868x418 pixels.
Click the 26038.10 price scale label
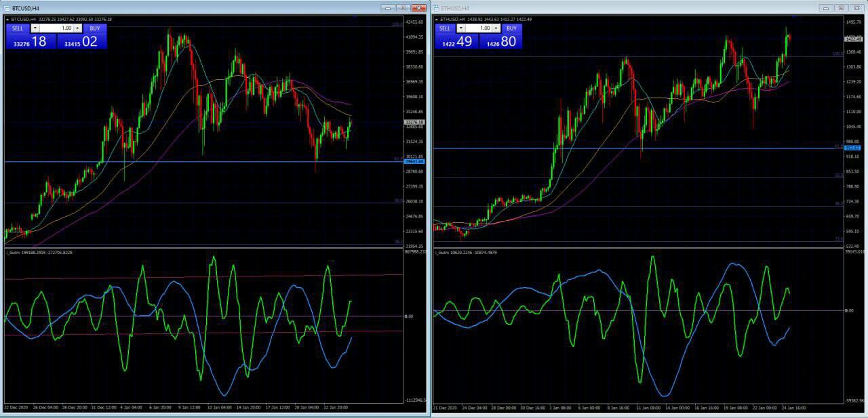pyautogui.click(x=414, y=201)
